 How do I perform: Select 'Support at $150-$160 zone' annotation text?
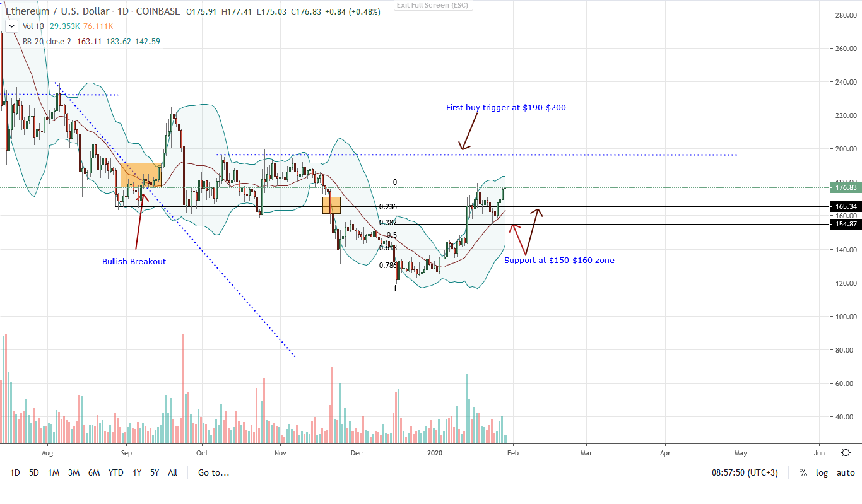click(x=559, y=260)
